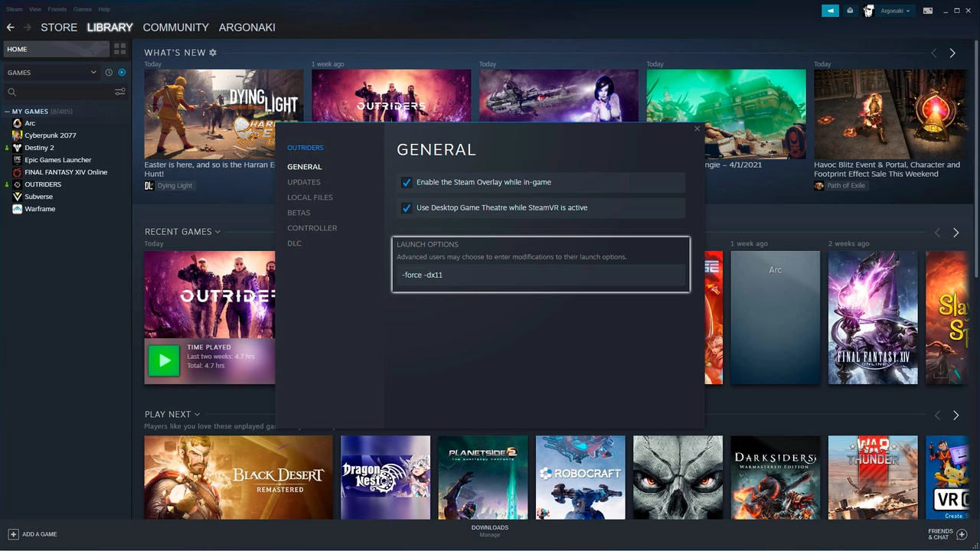Image resolution: width=980 pixels, height=551 pixels.
Task: Open Black Desert Remastered in Play Next
Action: (x=239, y=478)
